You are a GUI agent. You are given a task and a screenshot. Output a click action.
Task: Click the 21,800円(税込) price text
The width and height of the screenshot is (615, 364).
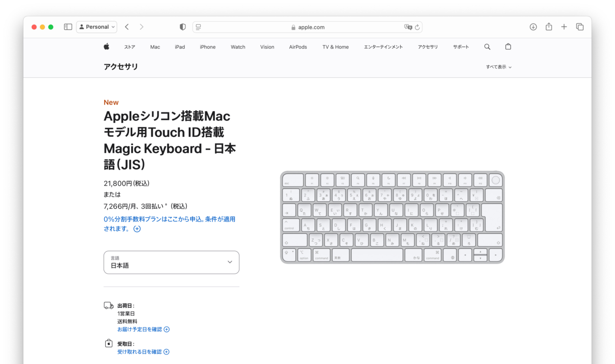127,183
